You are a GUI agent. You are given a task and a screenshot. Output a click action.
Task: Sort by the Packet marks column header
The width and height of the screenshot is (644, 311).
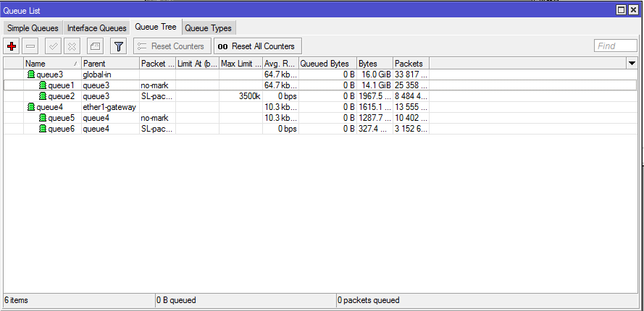pyautogui.click(x=157, y=64)
